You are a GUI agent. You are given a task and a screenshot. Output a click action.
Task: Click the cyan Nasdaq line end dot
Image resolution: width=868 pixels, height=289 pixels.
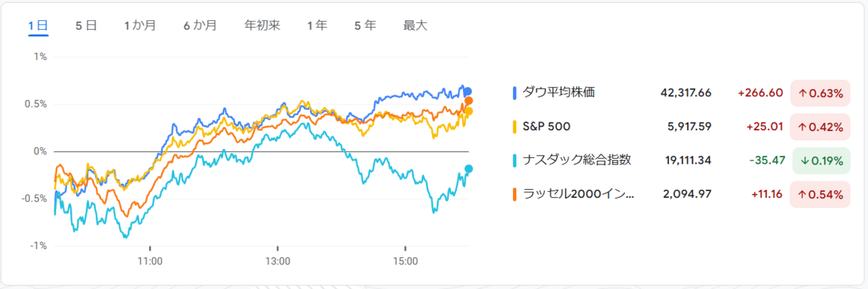(x=469, y=169)
